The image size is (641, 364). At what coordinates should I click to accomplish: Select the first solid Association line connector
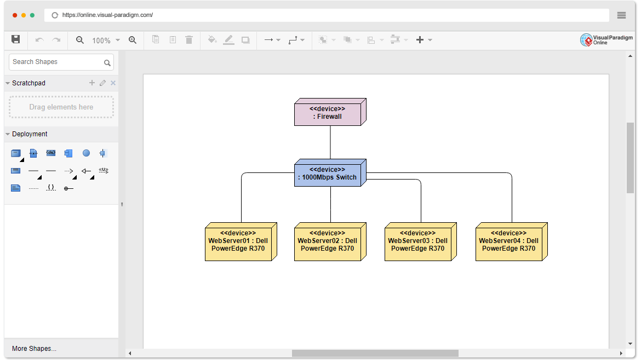click(x=33, y=171)
